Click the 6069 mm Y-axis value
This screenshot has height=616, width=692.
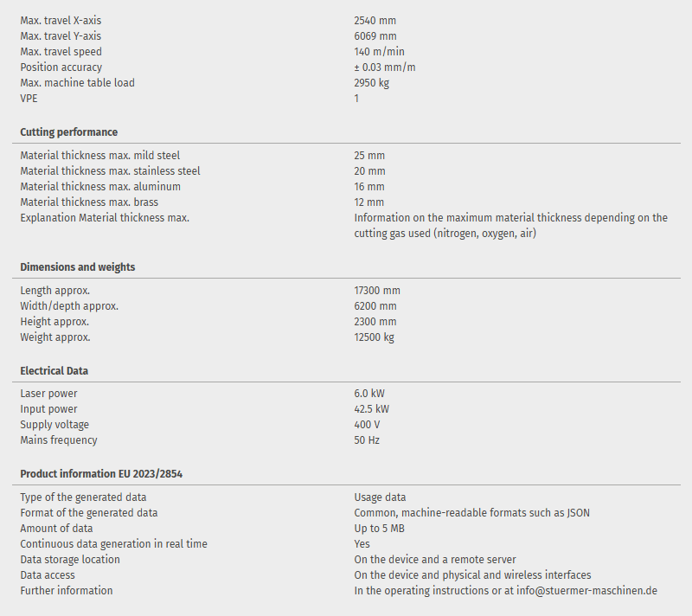coord(375,36)
